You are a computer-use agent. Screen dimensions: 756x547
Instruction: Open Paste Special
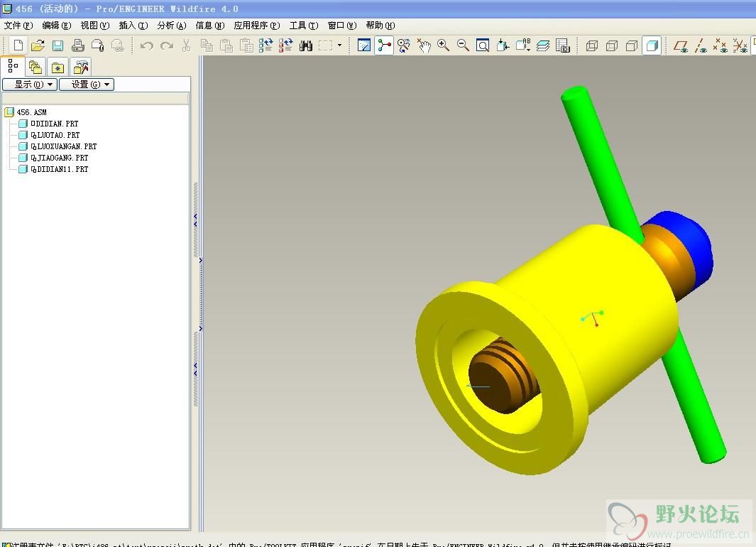pyautogui.click(x=246, y=45)
